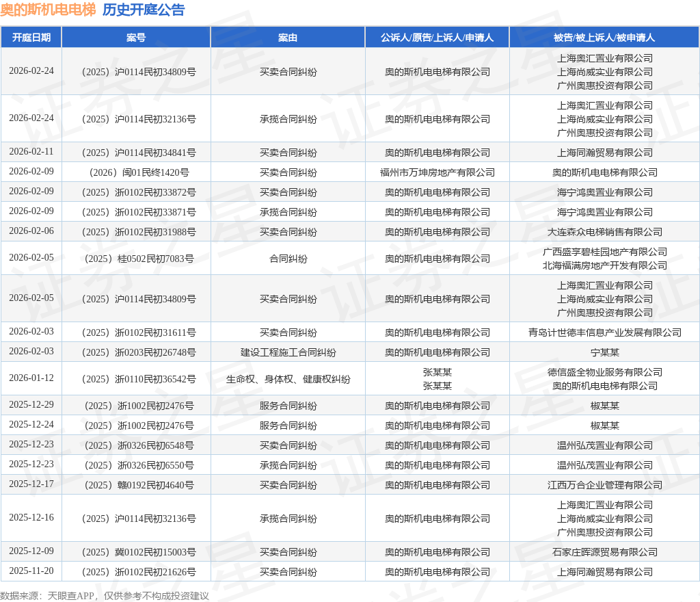Click the 奥的斯机电电梯 title text
Viewport: 700px width, 602px height.
pos(48,10)
